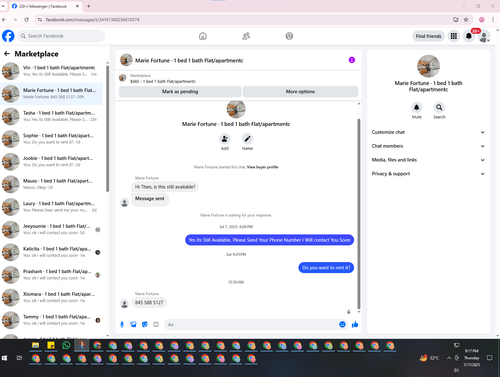The image size is (500, 377).
Task: Open the emoji picker
Action: pos(342,324)
